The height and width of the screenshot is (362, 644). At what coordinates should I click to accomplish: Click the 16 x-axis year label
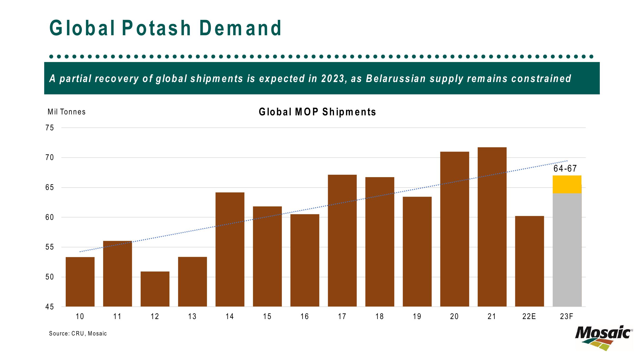pyautogui.click(x=305, y=317)
